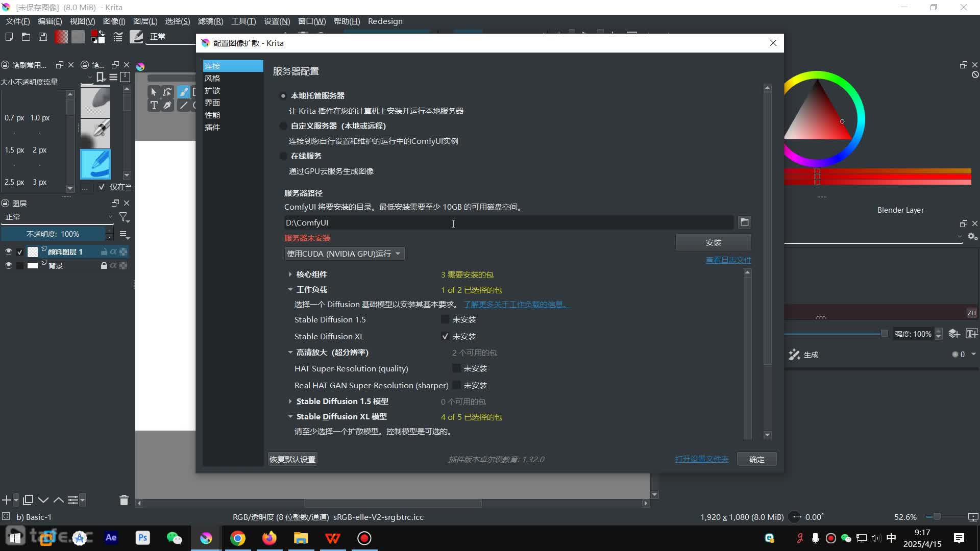Open the brush preset chooser icon

pyautogui.click(x=136, y=37)
